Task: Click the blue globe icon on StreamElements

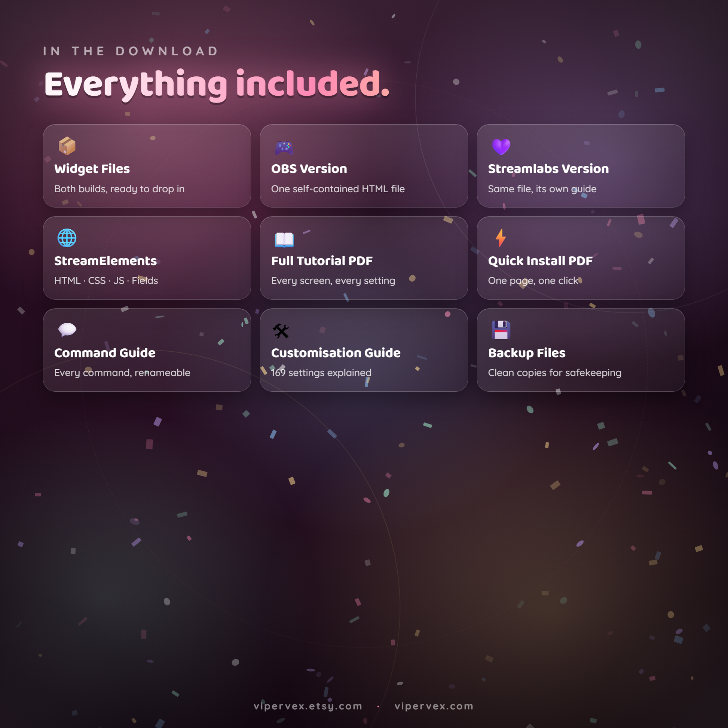Action: click(67, 238)
